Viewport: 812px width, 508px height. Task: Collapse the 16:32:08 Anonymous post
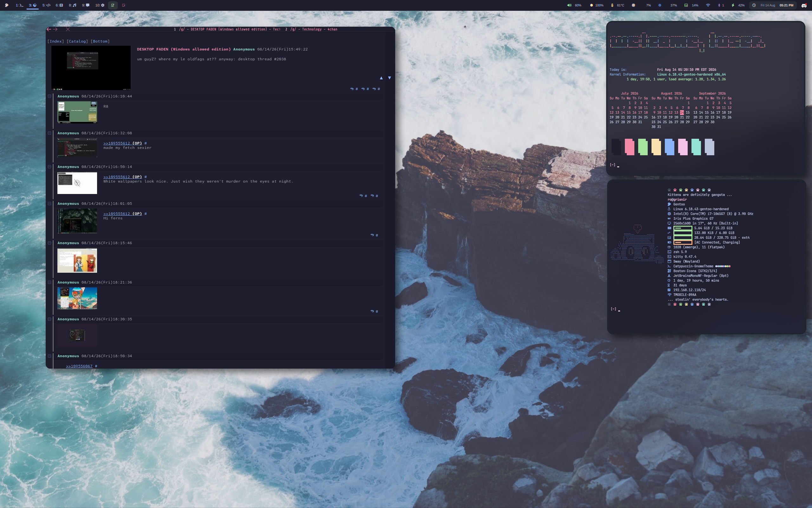[49, 133]
